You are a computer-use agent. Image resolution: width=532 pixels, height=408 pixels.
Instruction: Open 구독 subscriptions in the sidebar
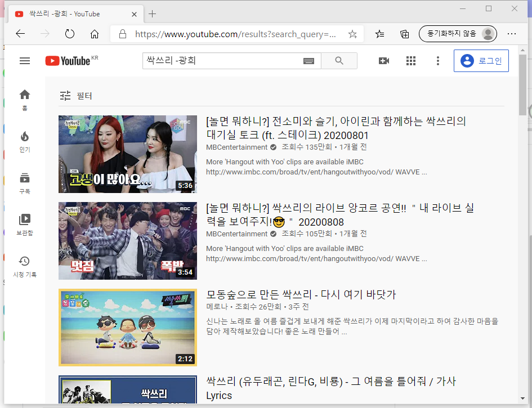[25, 183]
